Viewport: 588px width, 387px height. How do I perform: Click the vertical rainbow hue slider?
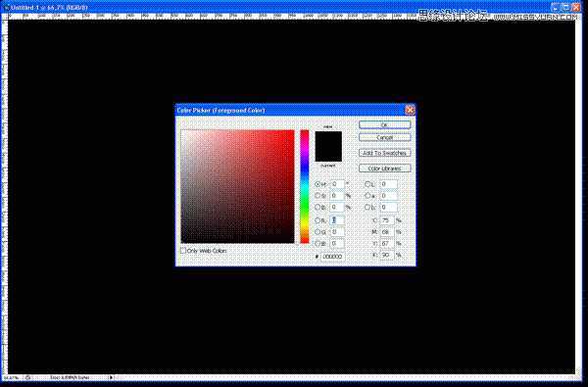click(x=305, y=186)
